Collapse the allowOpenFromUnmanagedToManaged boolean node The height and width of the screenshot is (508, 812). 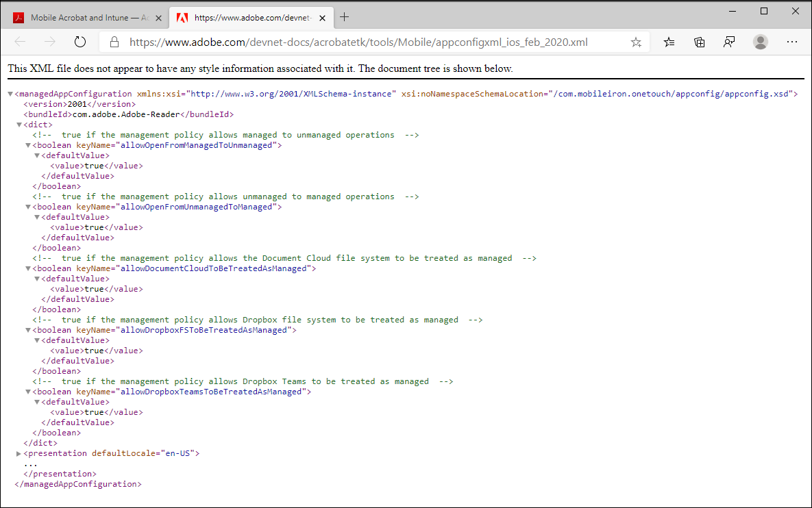28,207
